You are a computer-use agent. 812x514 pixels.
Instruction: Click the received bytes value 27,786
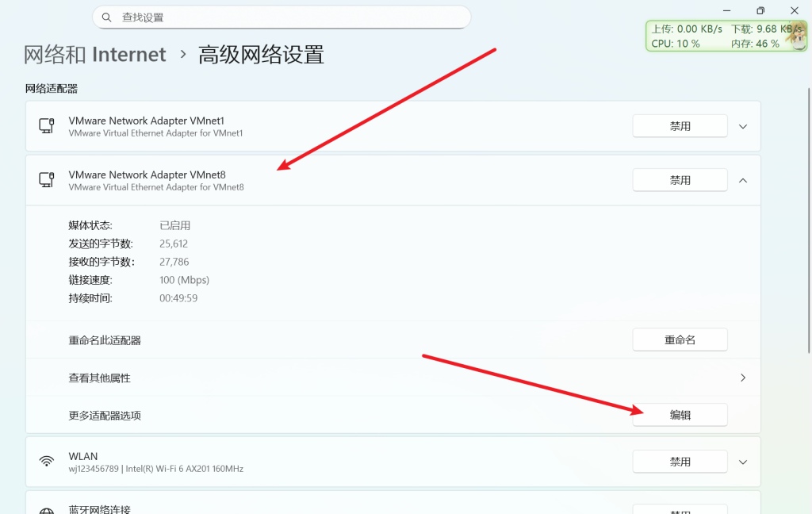(174, 262)
